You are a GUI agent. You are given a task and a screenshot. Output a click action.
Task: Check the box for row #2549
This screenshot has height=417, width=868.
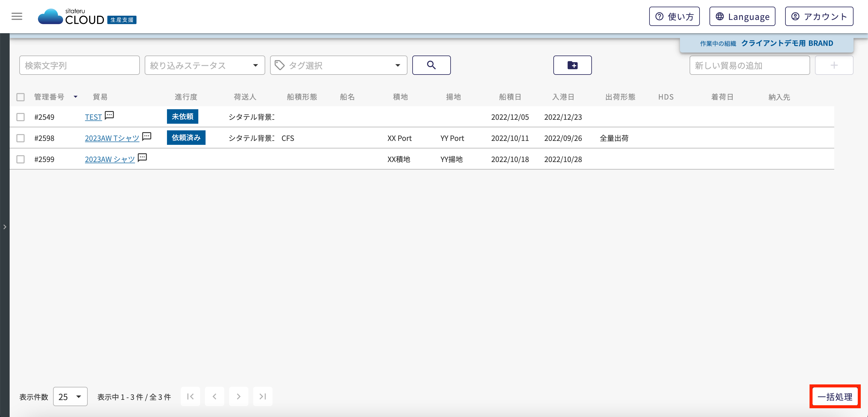point(20,117)
